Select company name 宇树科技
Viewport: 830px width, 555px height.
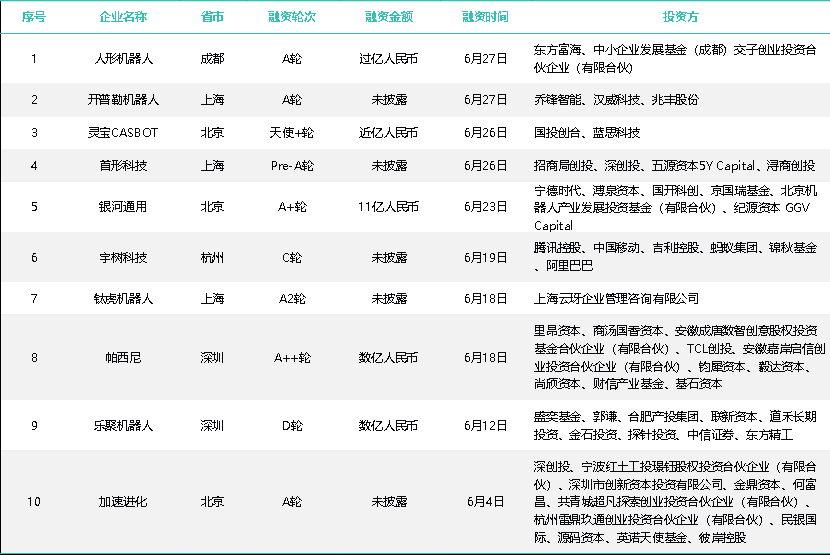[123, 257]
